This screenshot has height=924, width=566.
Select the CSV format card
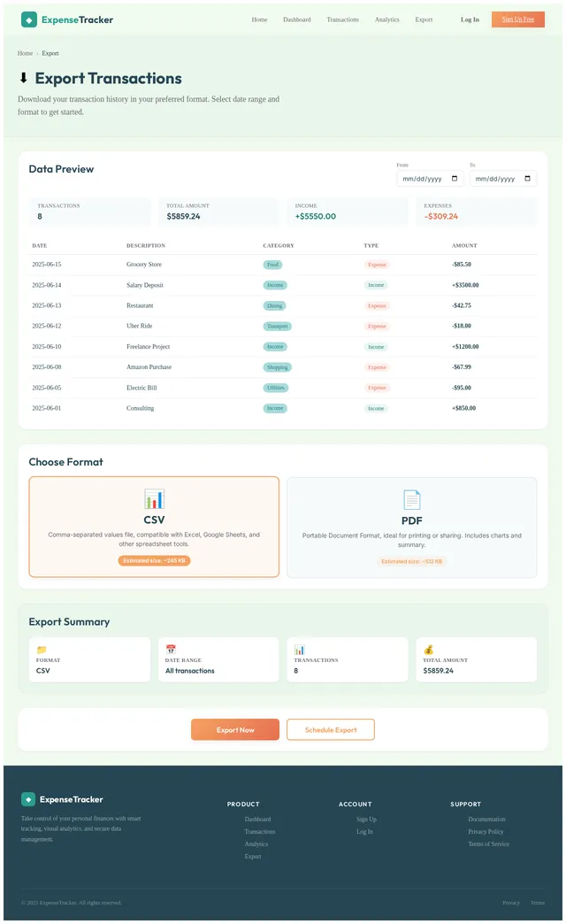pyautogui.click(x=154, y=527)
